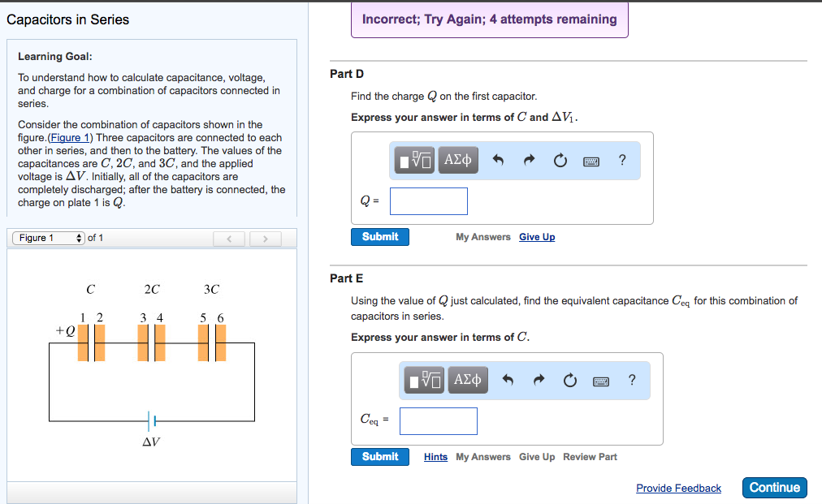Screen dimensions: 822x504
Task: Click Give Up for Part D
Action: 537,236
